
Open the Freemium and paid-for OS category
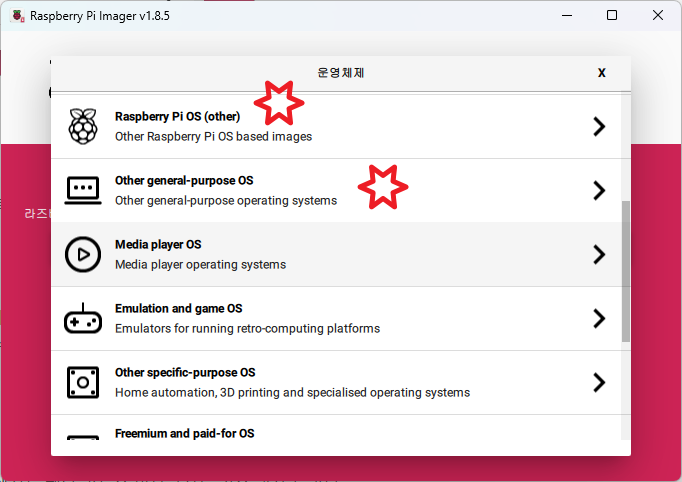336,427
